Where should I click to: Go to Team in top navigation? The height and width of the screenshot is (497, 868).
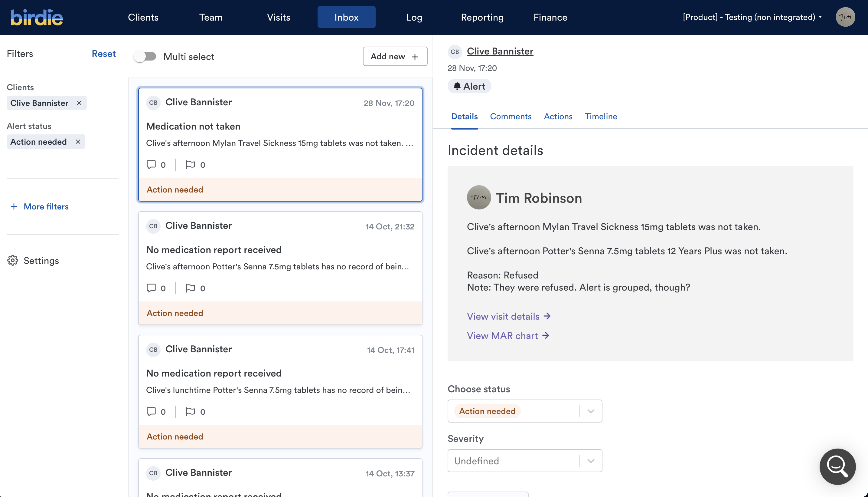click(x=211, y=17)
